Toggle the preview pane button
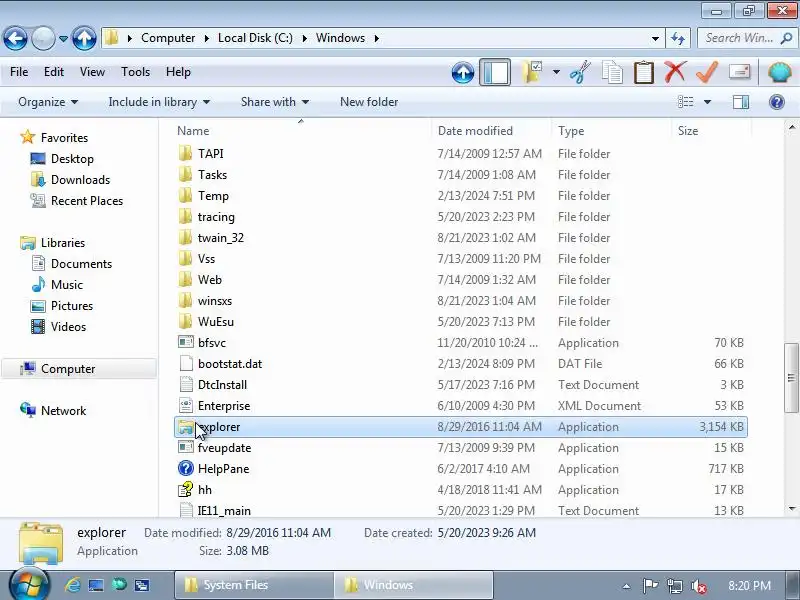Viewport: 800px width, 600px height. [741, 102]
